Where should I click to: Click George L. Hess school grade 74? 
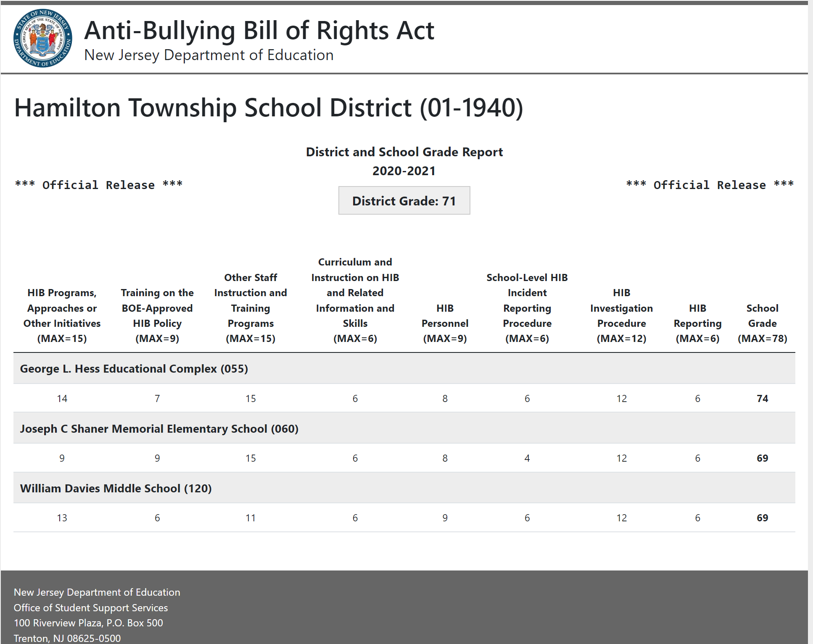[762, 398]
